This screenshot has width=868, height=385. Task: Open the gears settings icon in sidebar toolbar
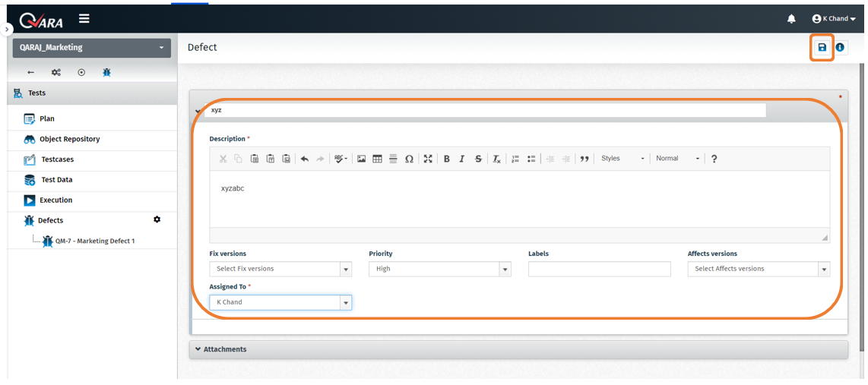[x=56, y=72]
